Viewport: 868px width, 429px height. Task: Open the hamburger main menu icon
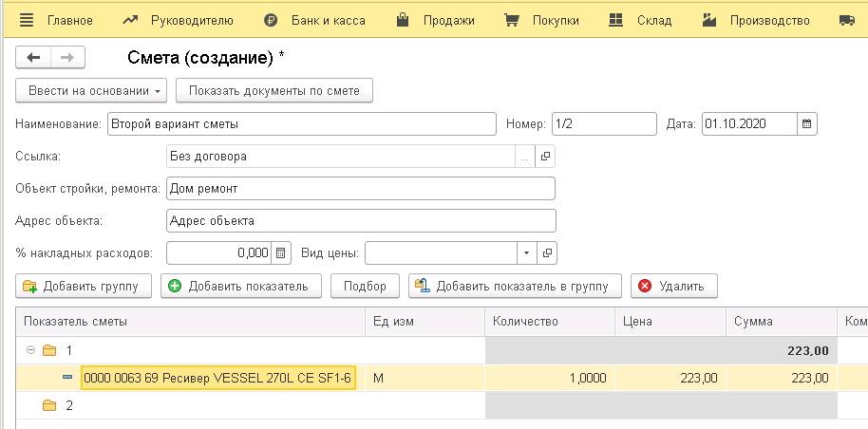click(x=26, y=21)
